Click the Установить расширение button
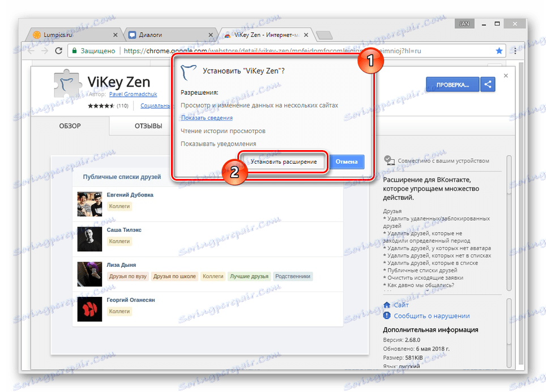This screenshot has height=392, width=546. click(283, 161)
